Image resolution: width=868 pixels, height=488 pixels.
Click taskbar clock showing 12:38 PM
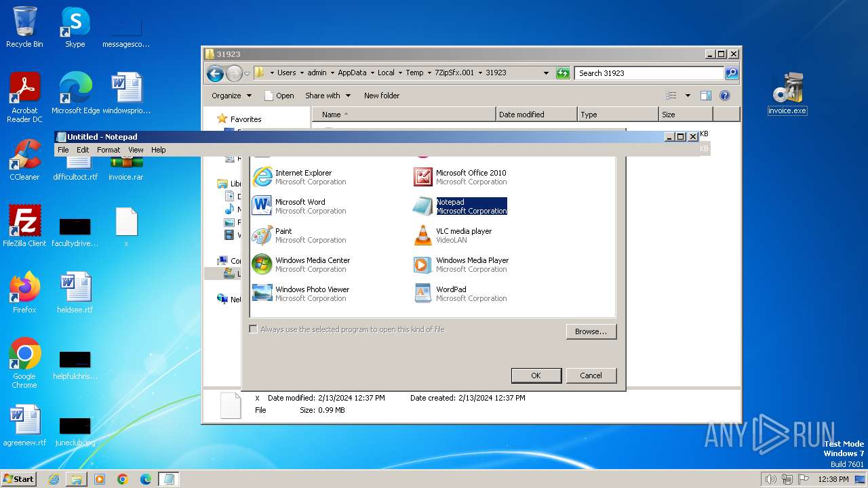click(x=833, y=479)
